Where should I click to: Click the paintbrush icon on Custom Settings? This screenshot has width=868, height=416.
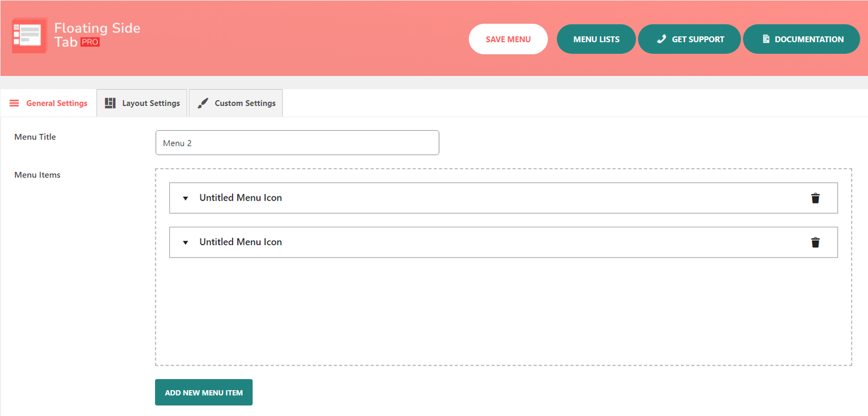[203, 103]
